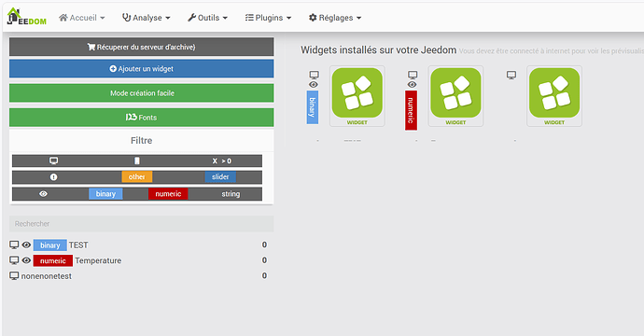Click vertical binary tag beside first widget

312,107
